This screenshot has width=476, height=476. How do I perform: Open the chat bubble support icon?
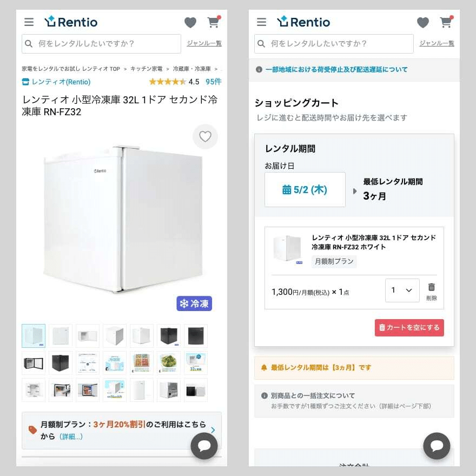(x=204, y=446)
